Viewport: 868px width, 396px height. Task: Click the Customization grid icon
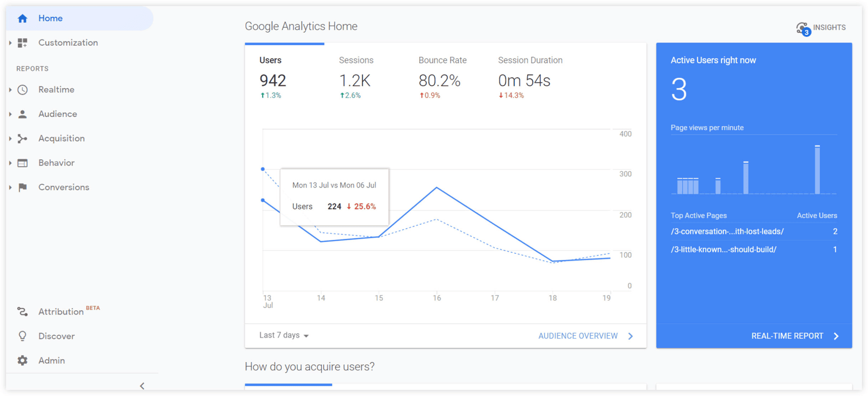22,43
